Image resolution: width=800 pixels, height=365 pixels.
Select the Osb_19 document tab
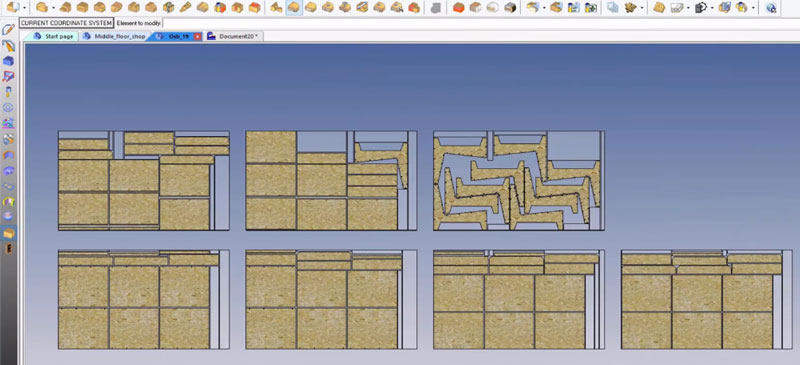[x=174, y=36]
